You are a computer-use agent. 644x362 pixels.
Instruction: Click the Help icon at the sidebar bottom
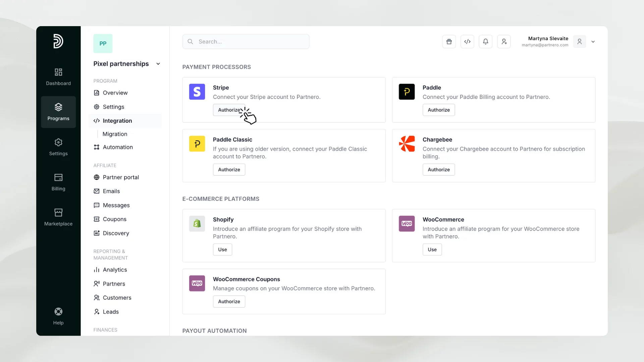click(58, 315)
